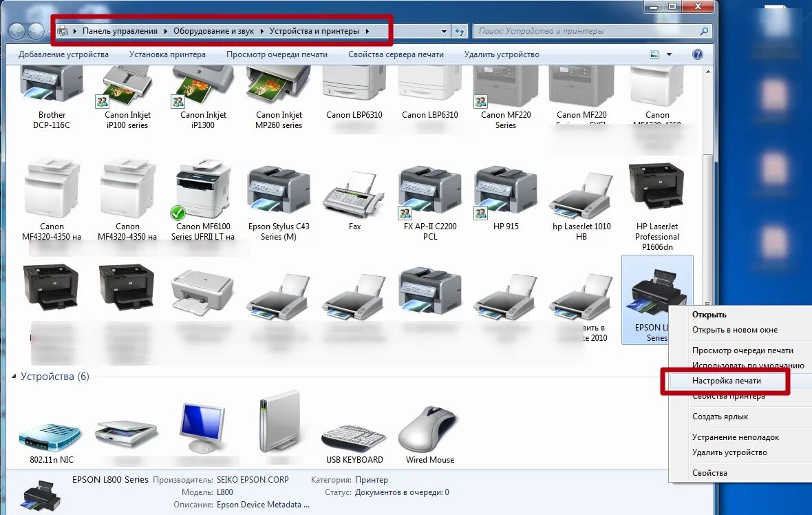The image size is (812, 515).
Task: Open the Help question mark icon
Action: pos(698,54)
